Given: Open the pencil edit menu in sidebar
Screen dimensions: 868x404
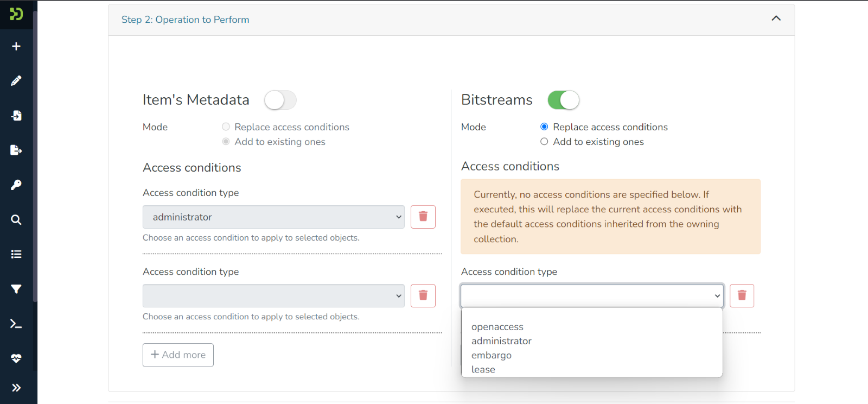Looking at the screenshot, I should (x=16, y=81).
